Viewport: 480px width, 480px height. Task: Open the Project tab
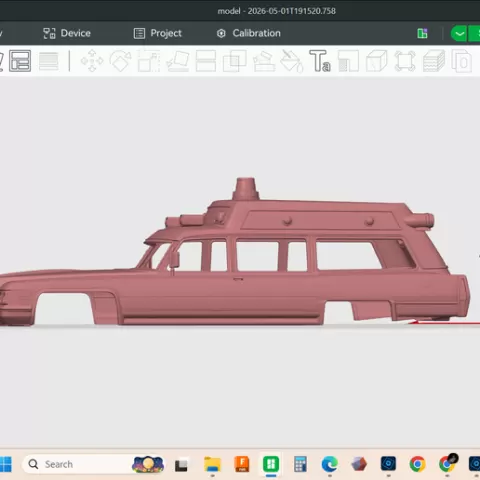click(158, 33)
